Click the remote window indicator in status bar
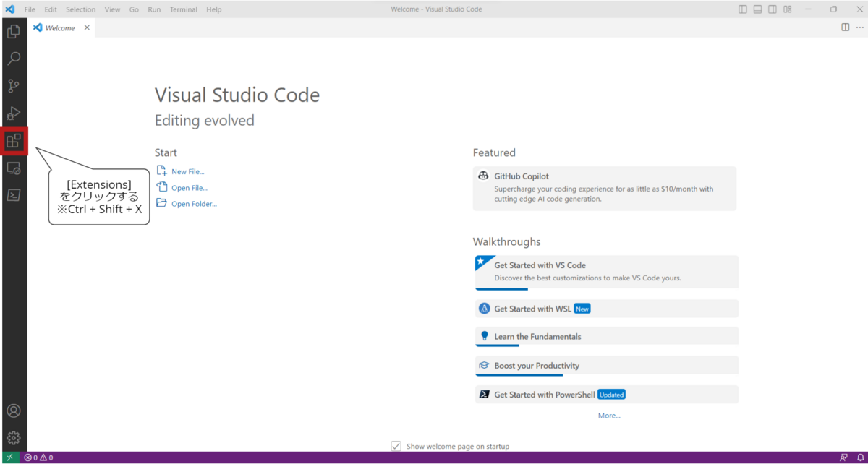The image size is (868, 464). coord(9,457)
